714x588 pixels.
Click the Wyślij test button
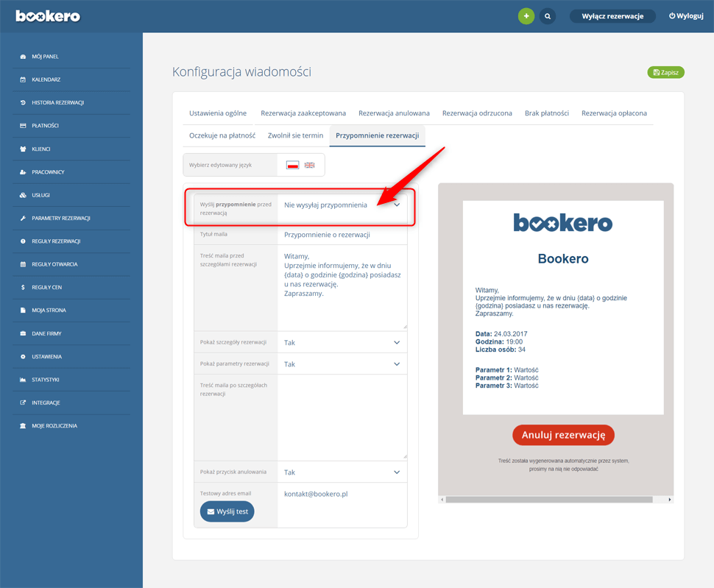(227, 511)
